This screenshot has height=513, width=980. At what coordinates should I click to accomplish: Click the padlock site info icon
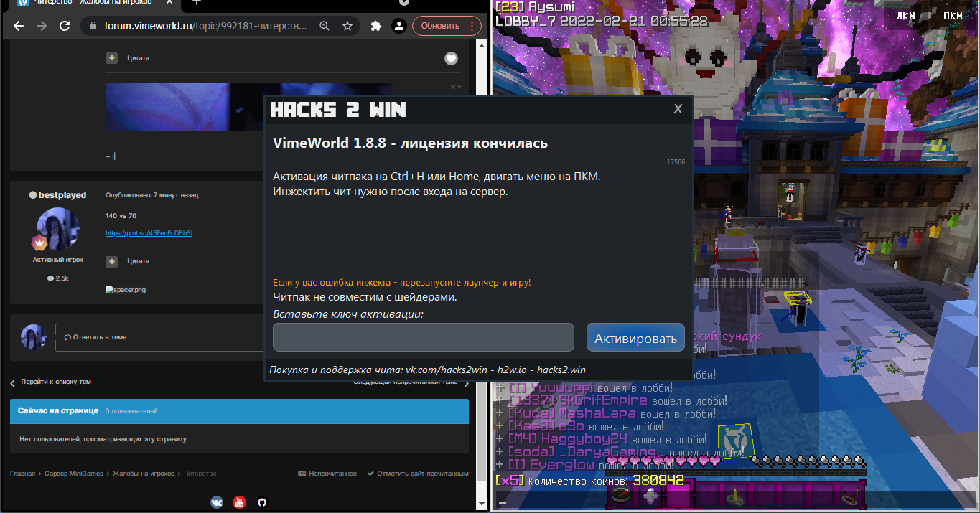point(93,26)
